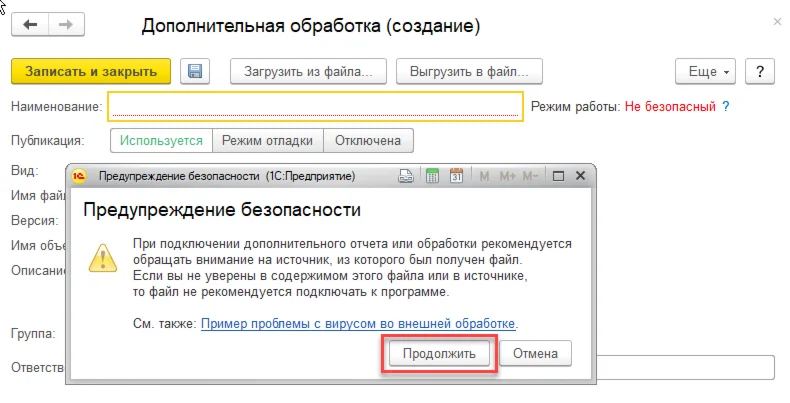Image resolution: width=790 pixels, height=403 pixels.
Task: Click the Наименование input field
Action: coord(315,106)
